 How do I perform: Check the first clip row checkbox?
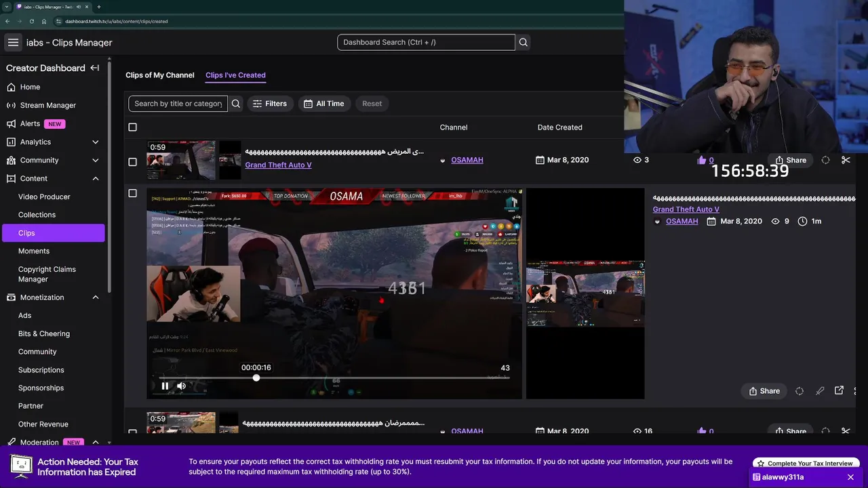point(132,162)
